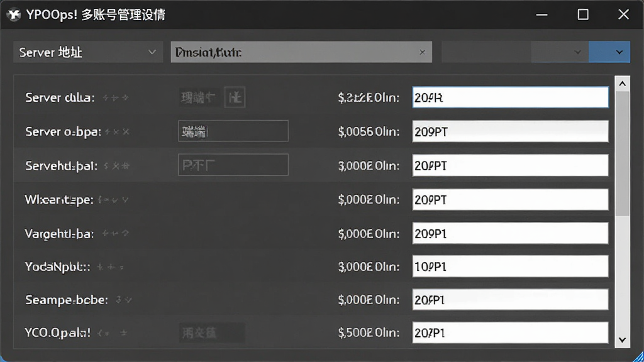
Task: Click the dark button in YCO.Opala row
Action: point(212,332)
